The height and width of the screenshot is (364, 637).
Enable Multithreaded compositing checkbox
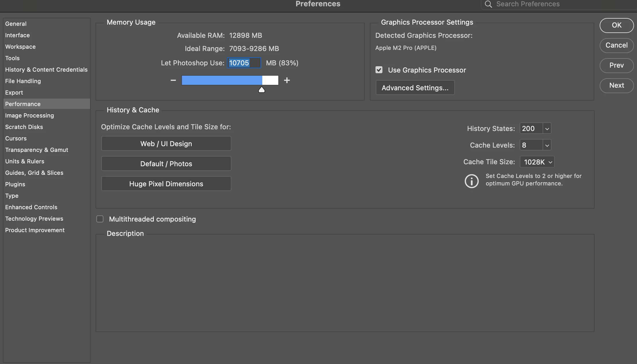pyautogui.click(x=100, y=219)
